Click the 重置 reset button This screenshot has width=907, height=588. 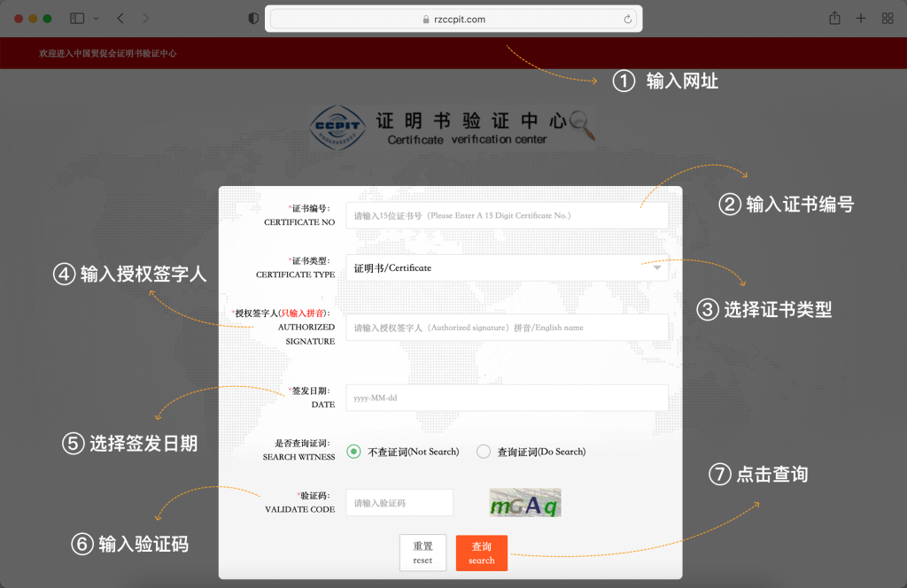point(422,553)
